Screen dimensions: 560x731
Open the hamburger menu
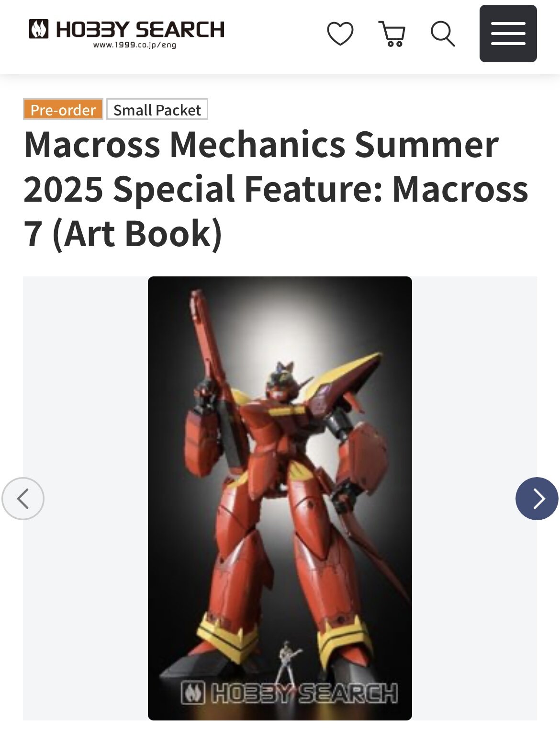click(x=508, y=34)
